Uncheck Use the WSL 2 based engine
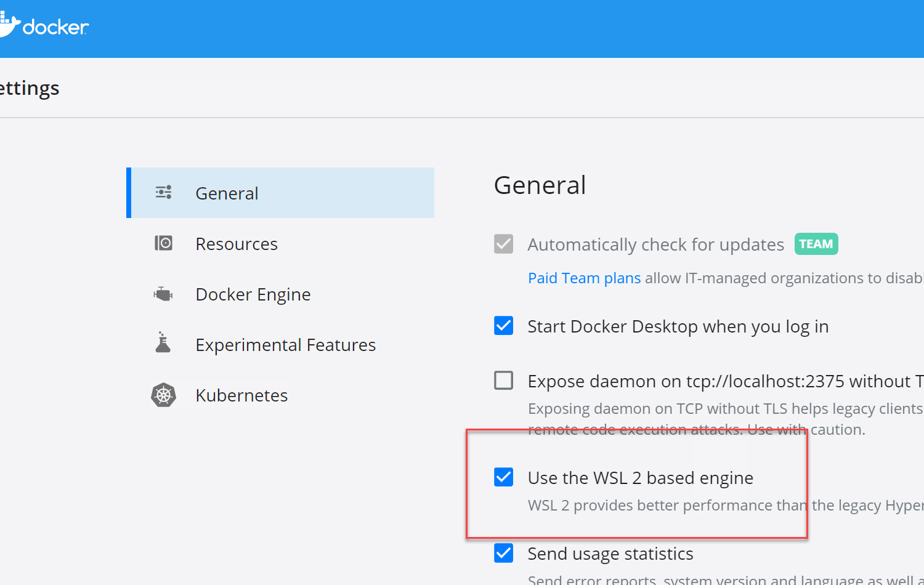The width and height of the screenshot is (924, 585). click(503, 477)
